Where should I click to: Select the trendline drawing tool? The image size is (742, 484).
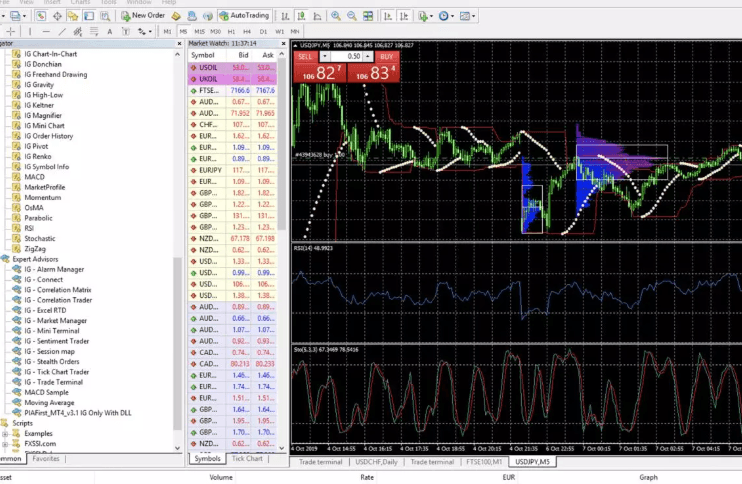click(62, 32)
